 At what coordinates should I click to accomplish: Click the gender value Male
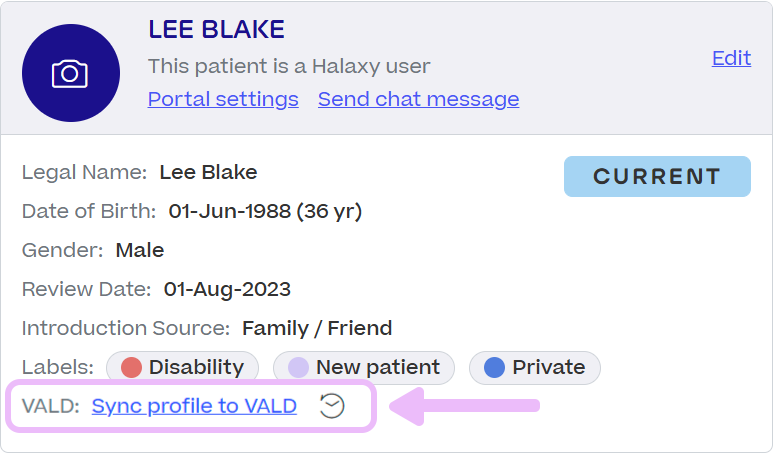(x=140, y=250)
